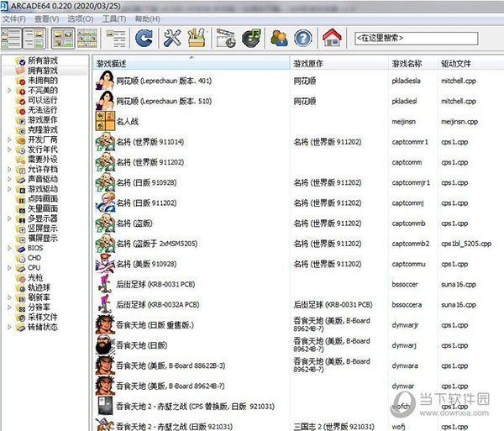Sort by 游戏原作 column header
This screenshot has height=431, width=504.
(339, 64)
